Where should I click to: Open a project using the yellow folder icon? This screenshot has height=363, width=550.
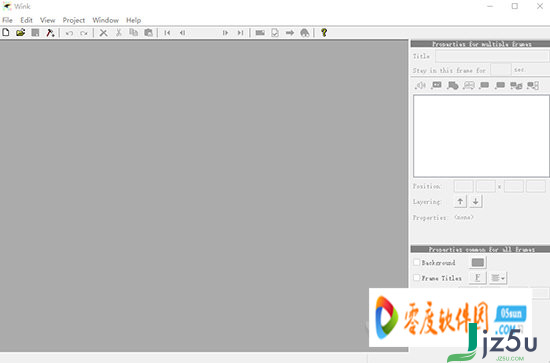pyautogui.click(x=20, y=33)
